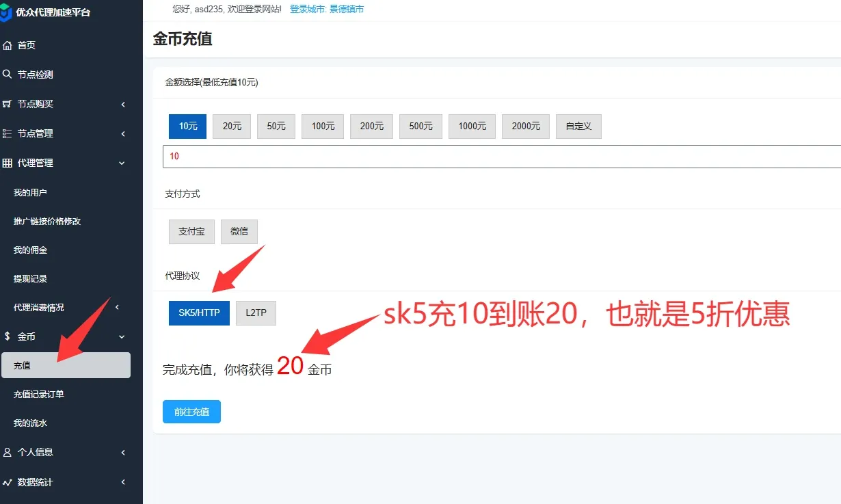This screenshot has height=504, width=841.
Task: Collapse the 金币 menu chevron
Action: 122,336
